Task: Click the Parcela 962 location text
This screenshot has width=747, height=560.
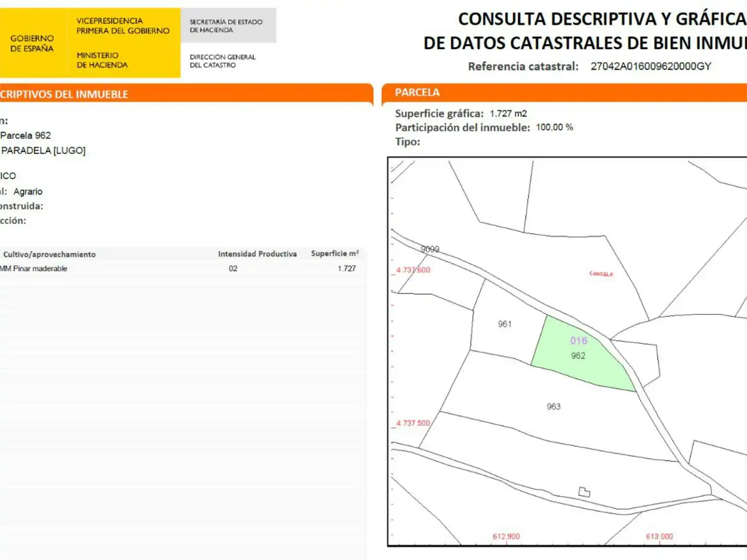Action: [x=26, y=135]
